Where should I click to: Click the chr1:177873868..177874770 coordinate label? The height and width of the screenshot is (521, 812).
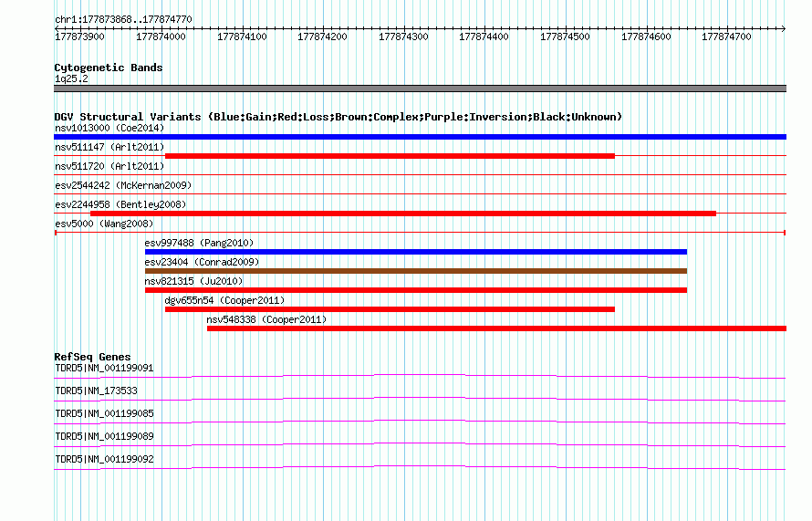click(123, 19)
